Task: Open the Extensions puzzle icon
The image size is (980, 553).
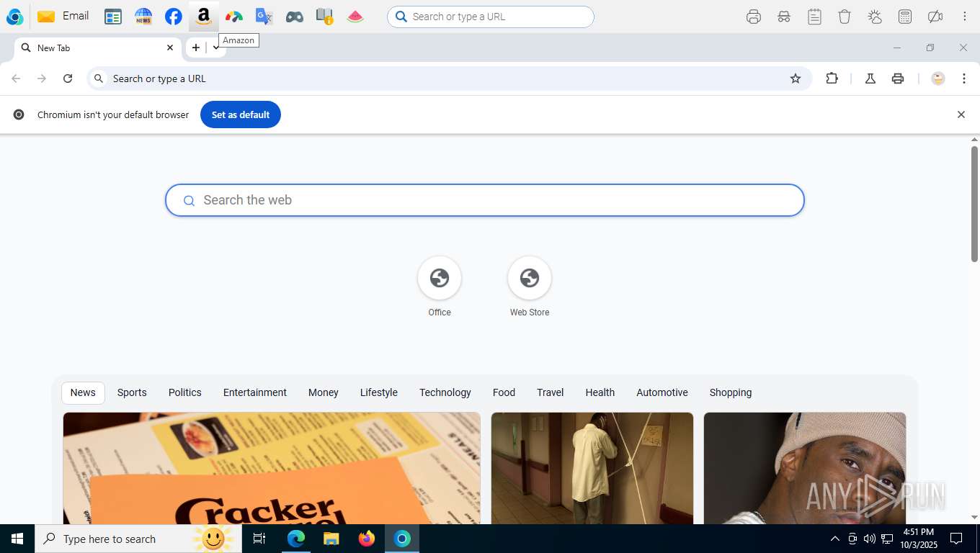Action: (x=832, y=78)
